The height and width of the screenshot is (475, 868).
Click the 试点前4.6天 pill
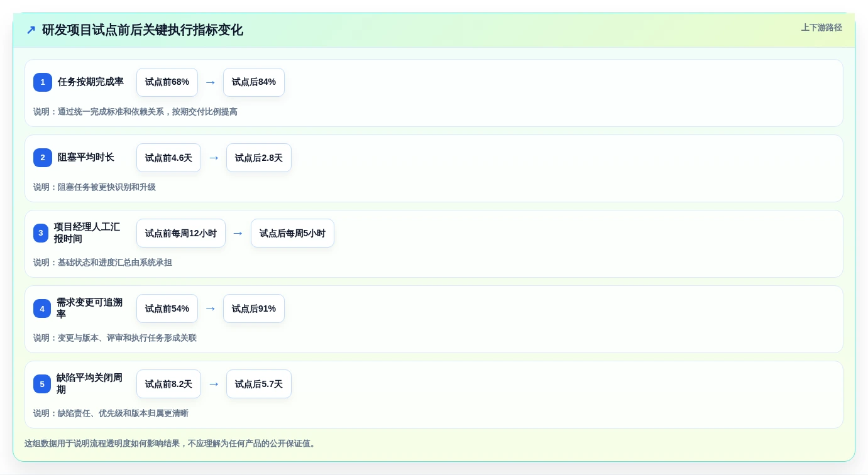168,158
